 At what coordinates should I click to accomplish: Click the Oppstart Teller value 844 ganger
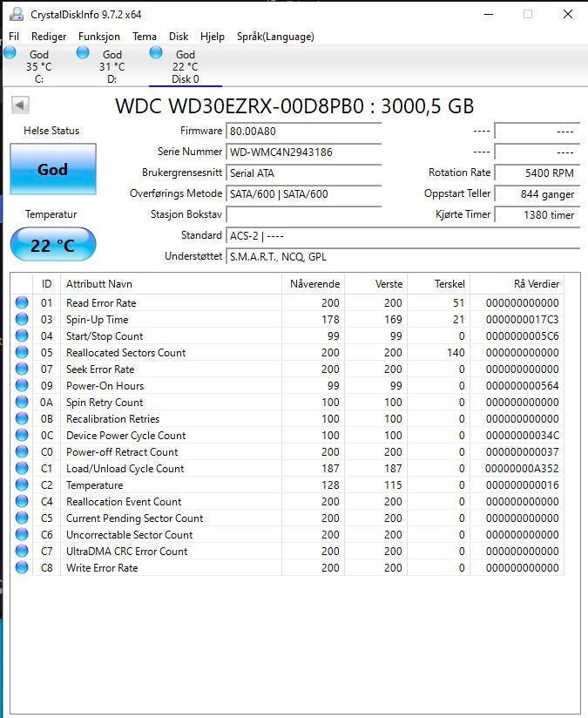point(537,193)
